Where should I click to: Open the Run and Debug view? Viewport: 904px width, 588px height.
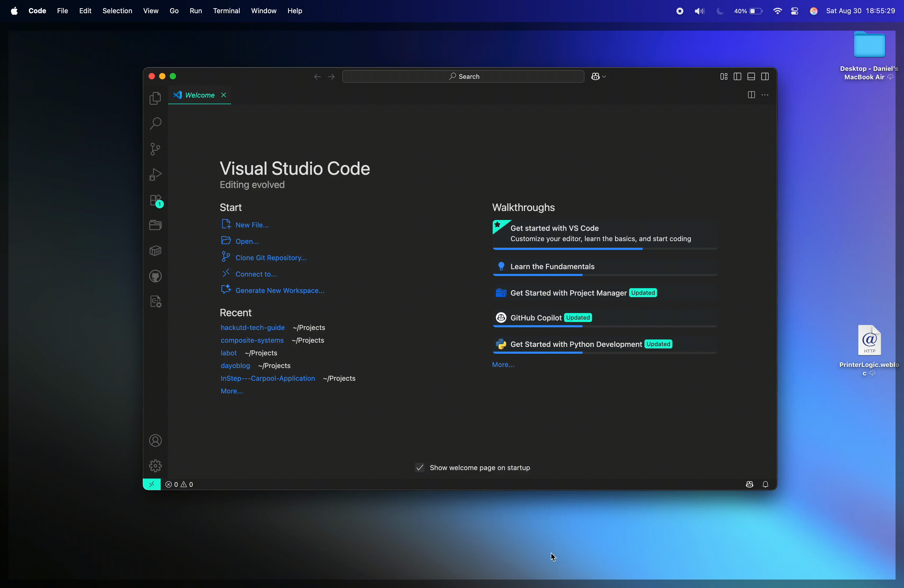coord(155,174)
